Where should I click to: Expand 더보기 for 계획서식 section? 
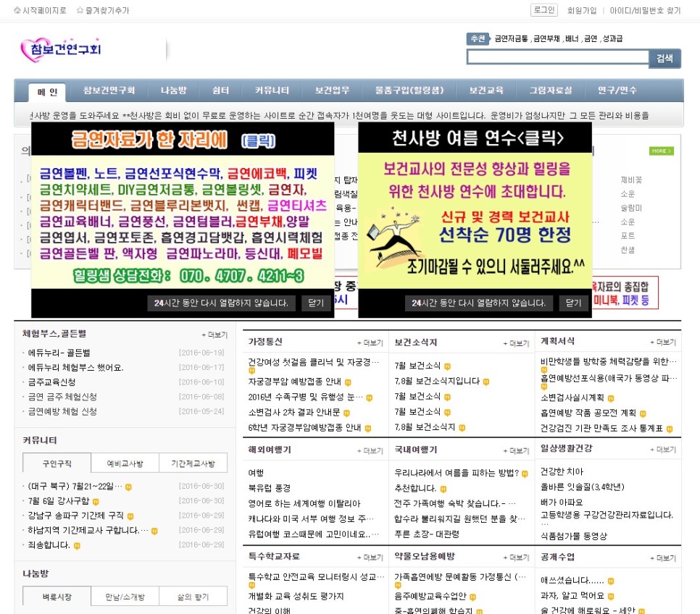[x=662, y=342]
